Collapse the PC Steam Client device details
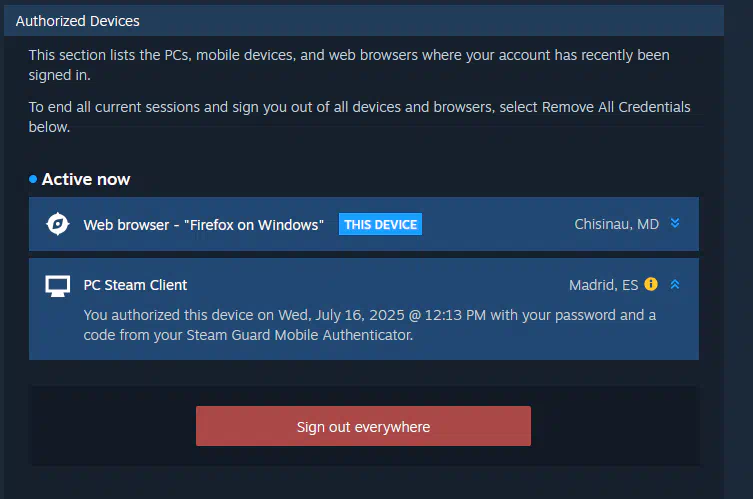 point(675,284)
